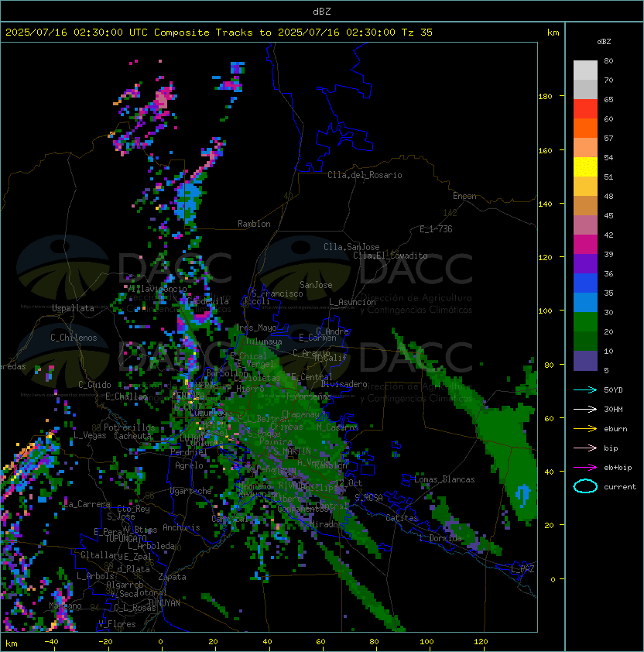Screen dimensions: 644x652
Task: Click the 'Uspallata' map label
Action: (x=73, y=308)
